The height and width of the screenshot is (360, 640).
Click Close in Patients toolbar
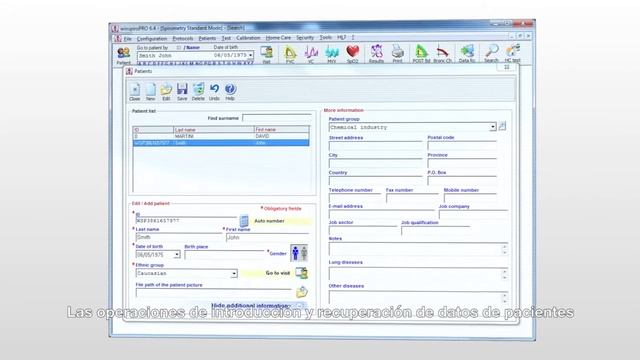pos(135,92)
